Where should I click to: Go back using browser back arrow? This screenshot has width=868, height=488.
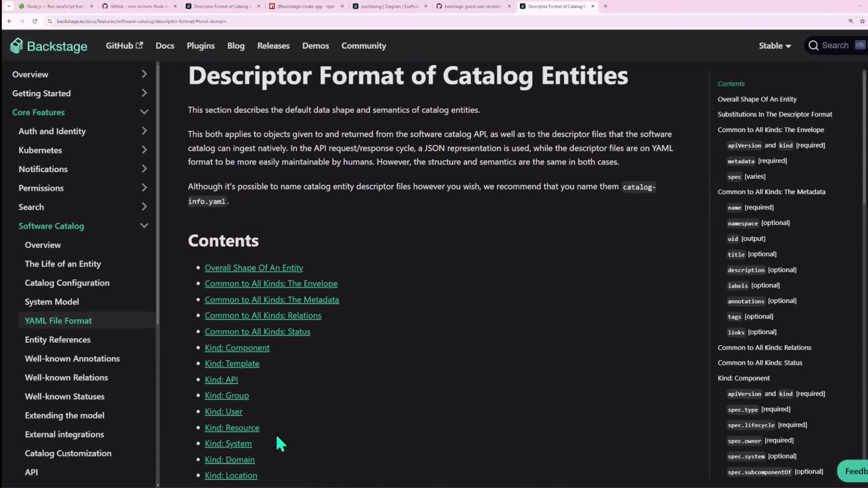point(9,21)
